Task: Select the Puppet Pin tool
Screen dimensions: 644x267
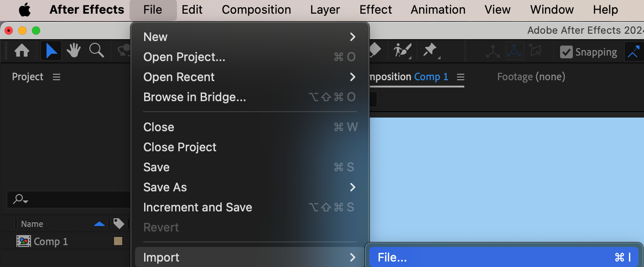Action: click(x=430, y=50)
